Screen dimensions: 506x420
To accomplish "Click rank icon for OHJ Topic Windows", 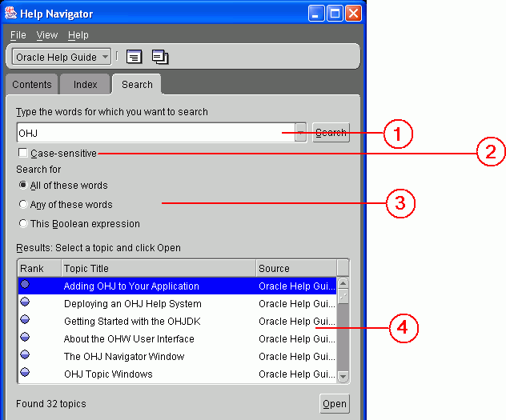I will [x=25, y=372].
